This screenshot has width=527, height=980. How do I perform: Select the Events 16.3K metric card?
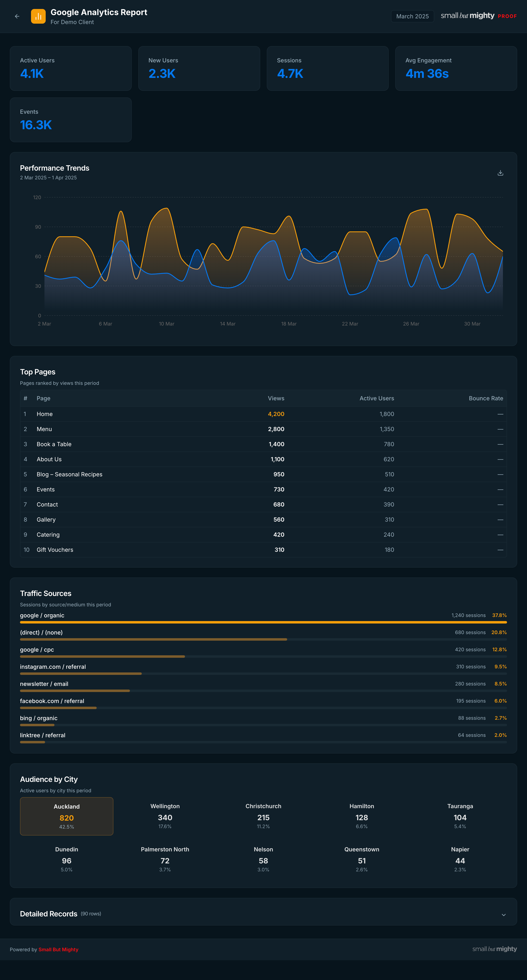point(71,120)
